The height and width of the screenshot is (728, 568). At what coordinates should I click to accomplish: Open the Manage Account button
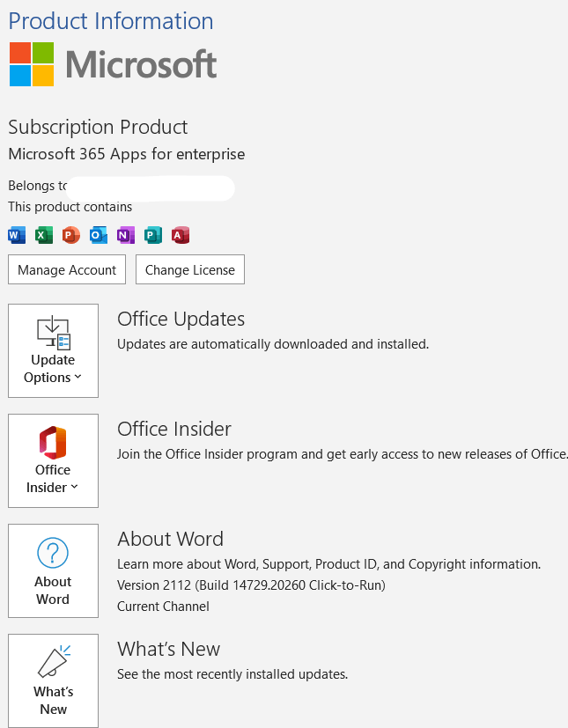tap(67, 269)
